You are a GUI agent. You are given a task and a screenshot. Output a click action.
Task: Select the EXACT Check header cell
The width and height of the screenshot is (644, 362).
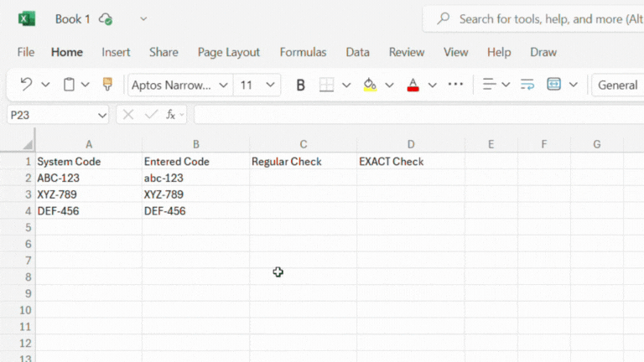click(x=411, y=161)
